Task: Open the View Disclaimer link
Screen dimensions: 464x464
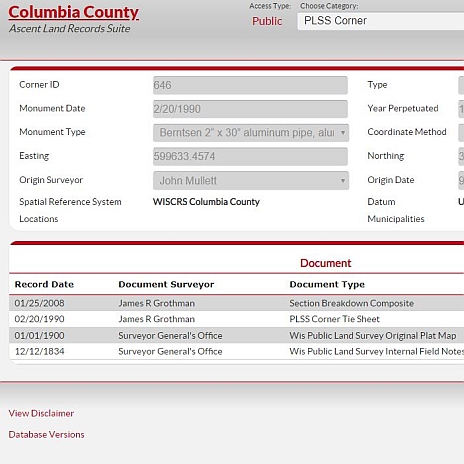Action: (x=41, y=413)
